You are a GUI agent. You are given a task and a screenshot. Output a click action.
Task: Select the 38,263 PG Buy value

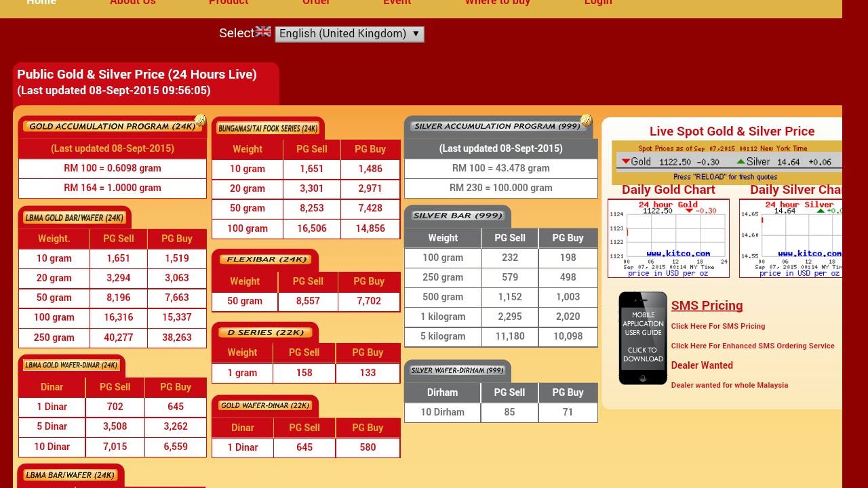click(177, 338)
